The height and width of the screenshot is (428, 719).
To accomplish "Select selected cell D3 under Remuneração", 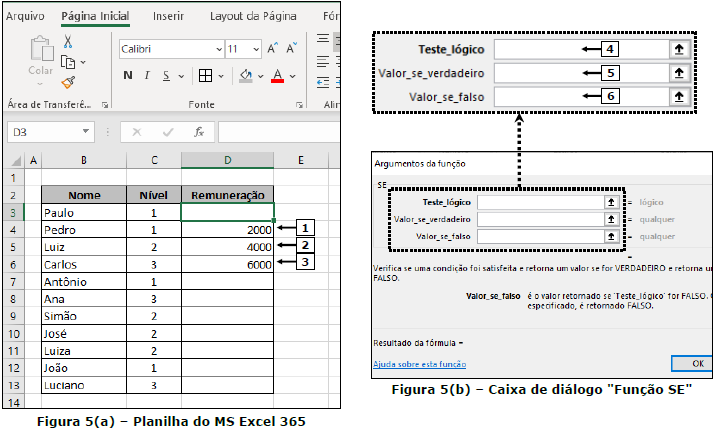I will pos(227,212).
